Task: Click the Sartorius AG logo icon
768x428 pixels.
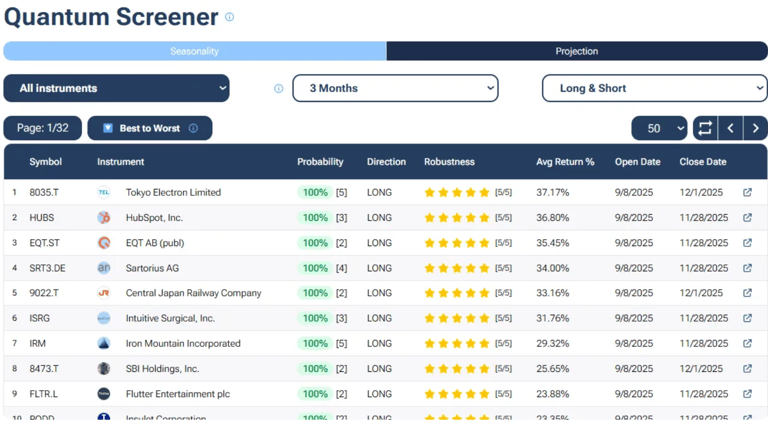Action: (104, 268)
